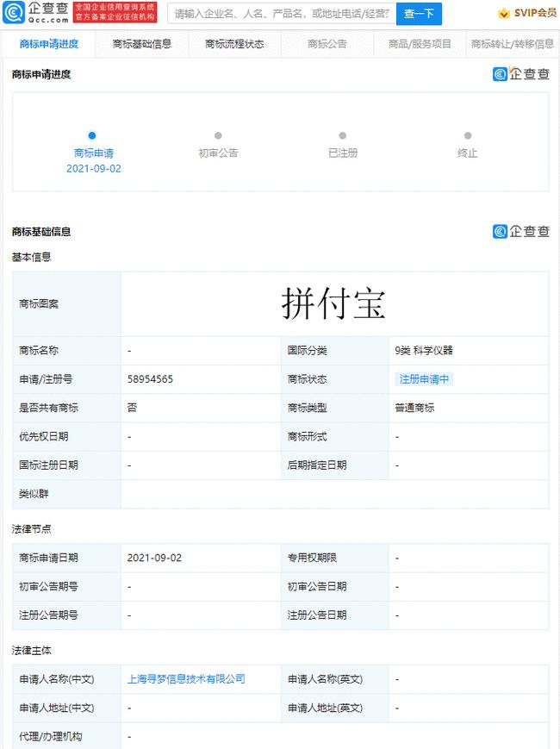Switch to 商标流程状态 tab
The width and height of the screenshot is (560, 749).
coord(234,44)
